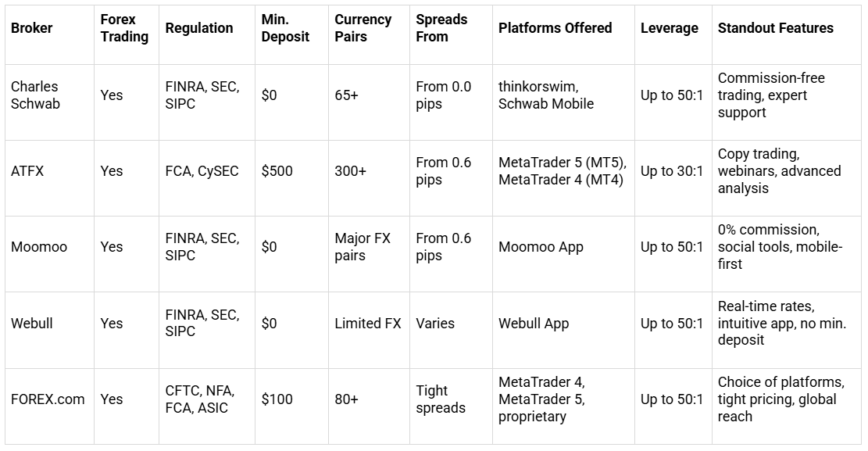Image resolution: width=868 pixels, height=451 pixels.
Task: Select the CFTC, NFA, FCA, ASIC cell
Action: click(x=199, y=399)
